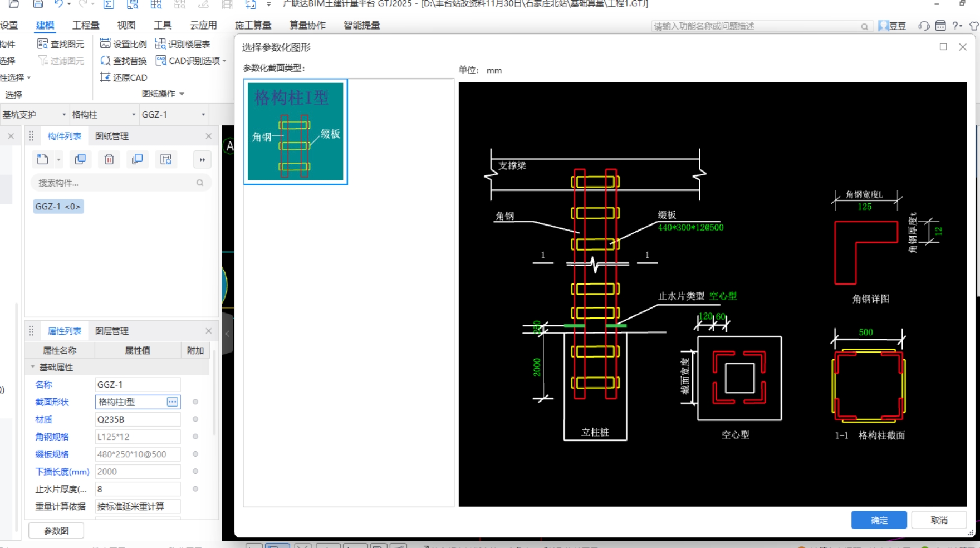Open the help question mark menu
The image size is (980, 548).
(957, 26)
